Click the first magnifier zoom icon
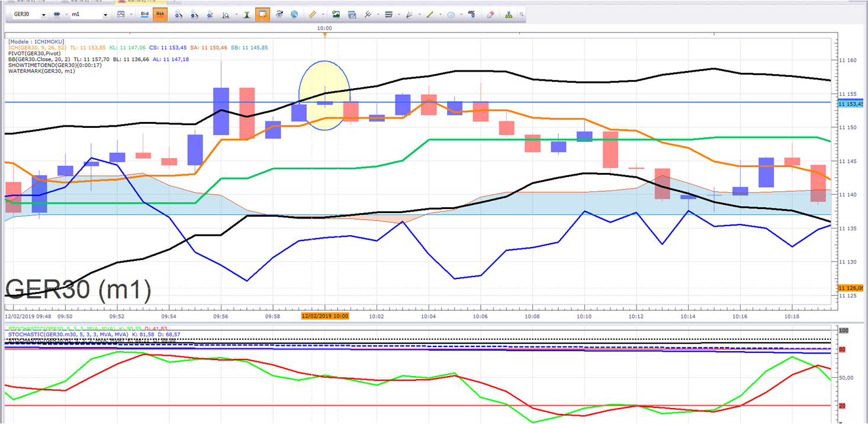Image resolution: width=868 pixels, height=424 pixels. pyautogui.click(x=178, y=14)
